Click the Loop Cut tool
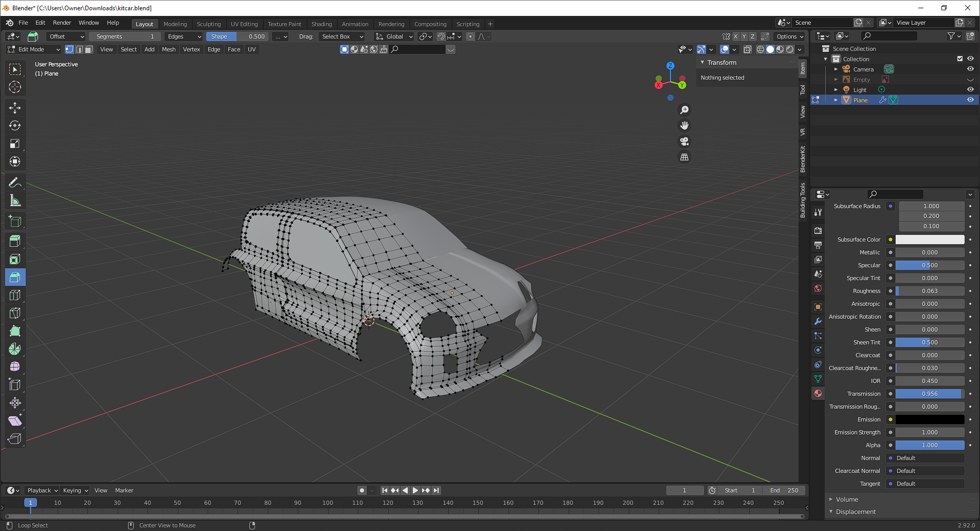The height and width of the screenshot is (531, 980). [x=15, y=295]
